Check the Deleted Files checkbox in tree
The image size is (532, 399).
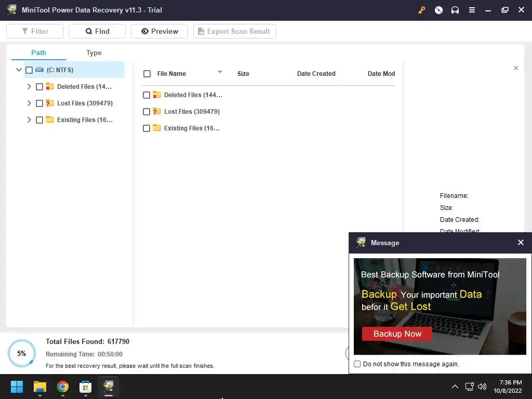39,87
